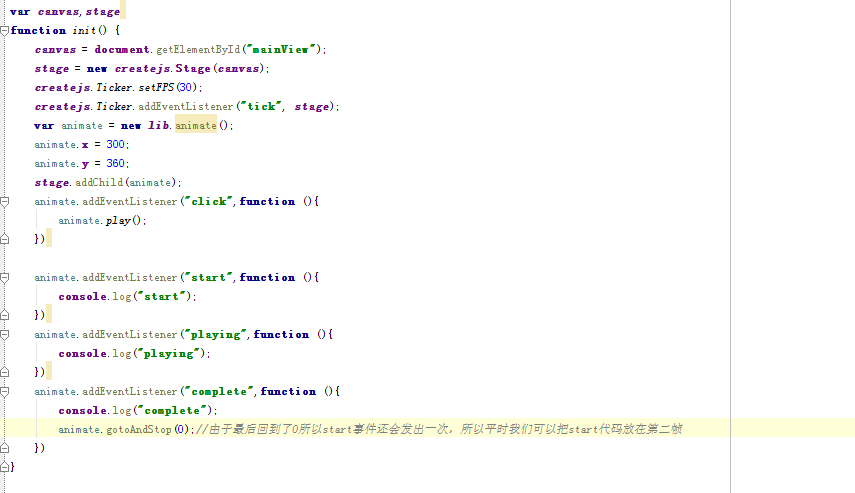Collapse the "click" event listener block
Viewport: 855px width, 493px height.
(5, 201)
